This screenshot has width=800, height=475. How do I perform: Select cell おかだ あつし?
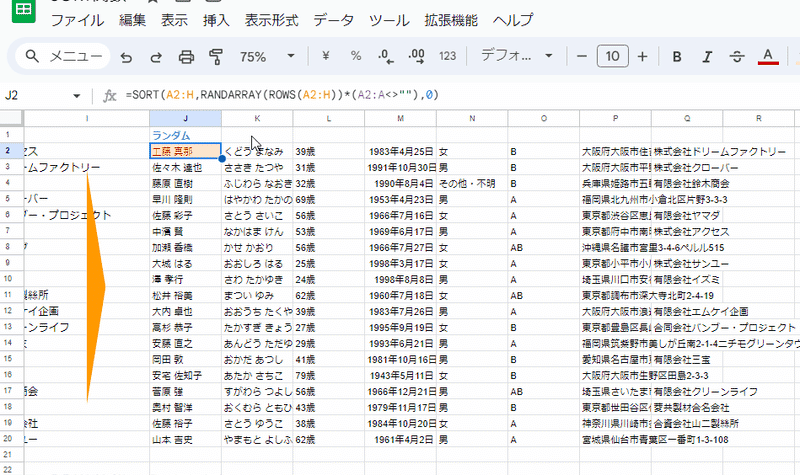point(257,359)
